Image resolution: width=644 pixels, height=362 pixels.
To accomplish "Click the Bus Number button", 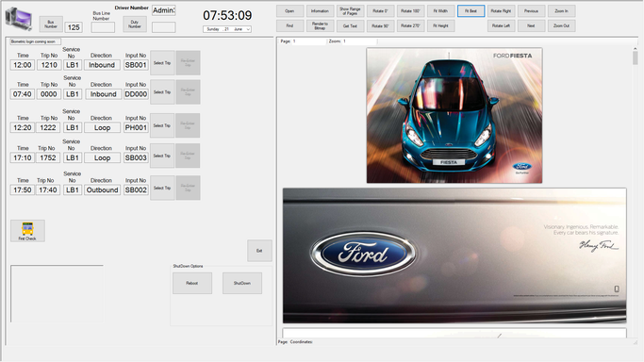I will [x=51, y=25].
